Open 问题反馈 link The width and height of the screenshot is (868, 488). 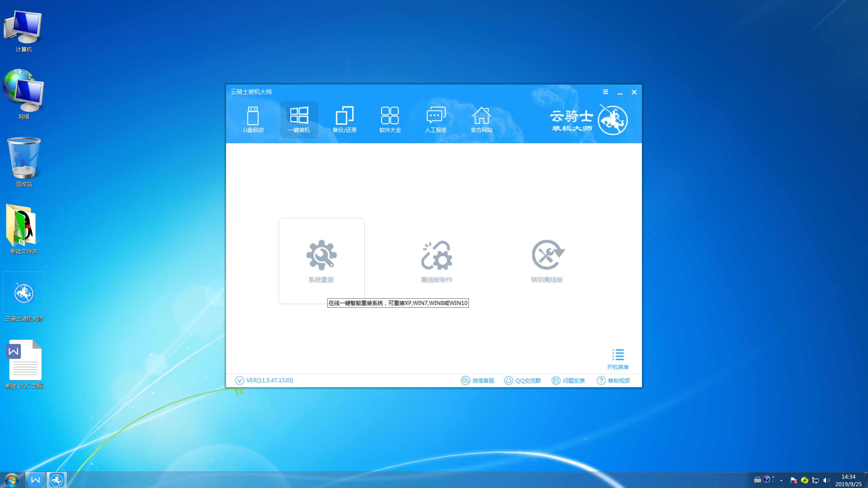click(568, 380)
